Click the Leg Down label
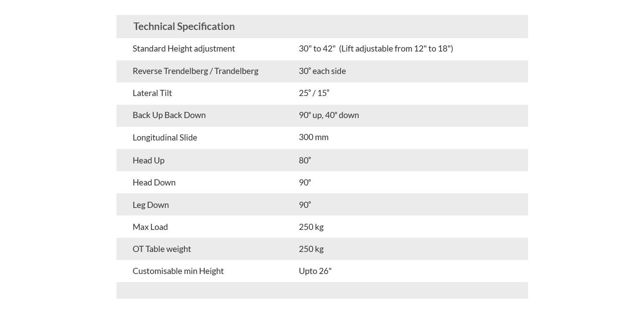The width and height of the screenshot is (644, 311). [150, 205]
